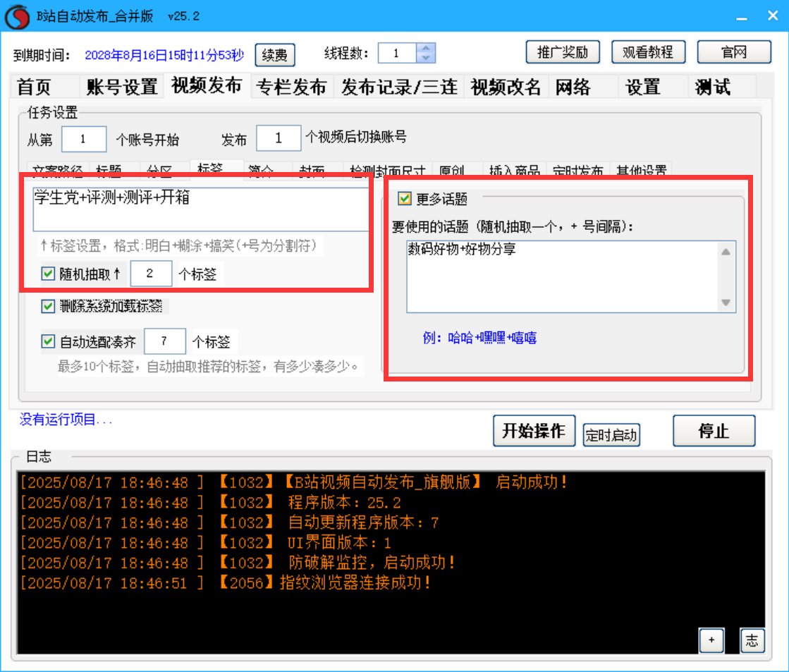Open the 发布记录/三连 tab
Image resolution: width=789 pixels, height=672 pixels.
399,87
